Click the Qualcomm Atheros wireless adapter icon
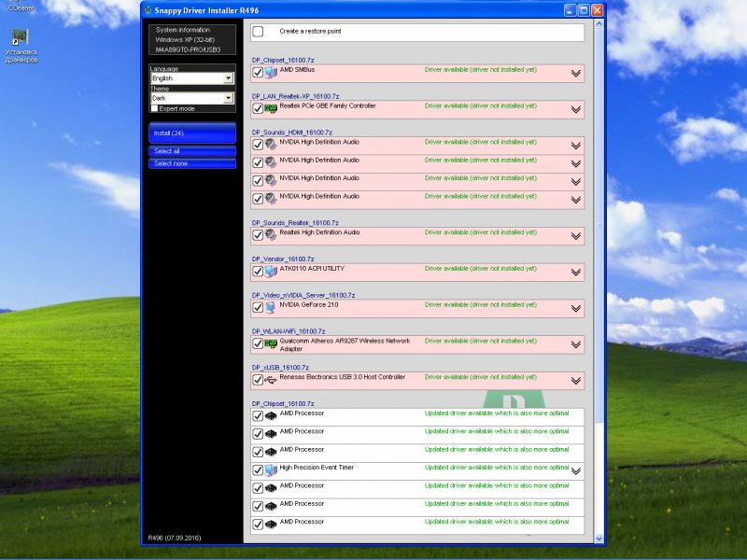 [x=271, y=343]
